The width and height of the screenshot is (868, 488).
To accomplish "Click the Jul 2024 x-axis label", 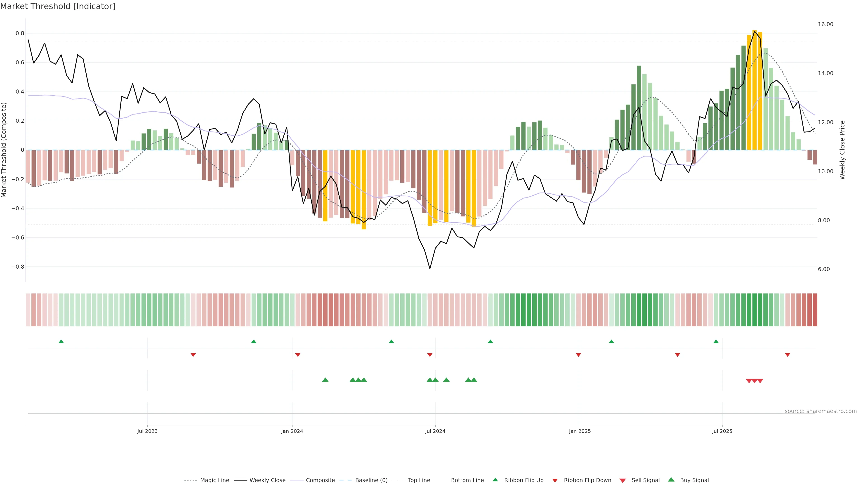I will coord(435,431).
